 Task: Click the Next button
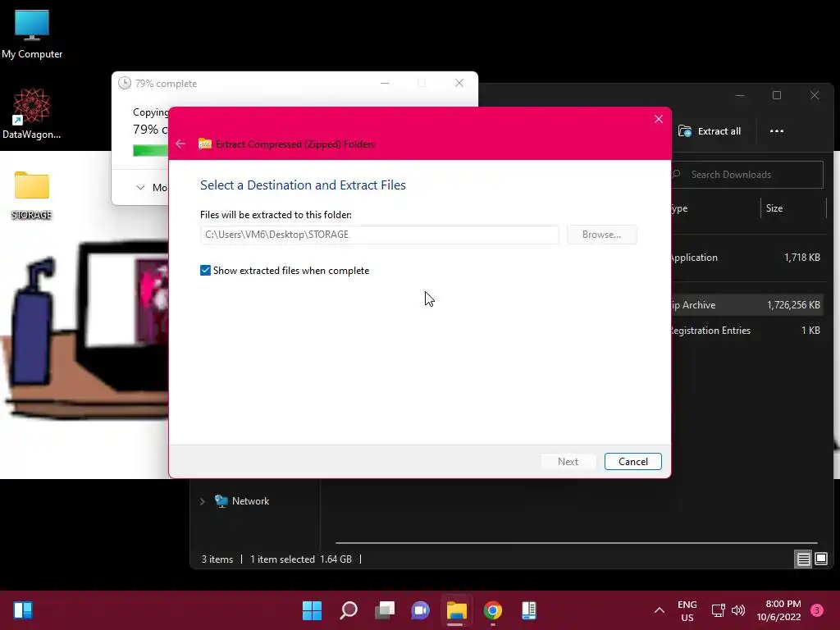568,462
